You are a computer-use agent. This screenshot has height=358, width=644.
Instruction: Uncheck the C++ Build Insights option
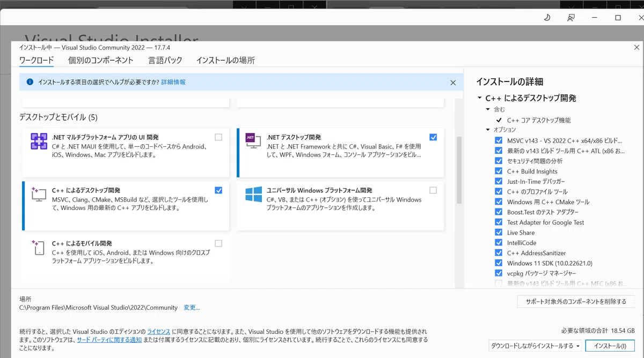(499, 171)
